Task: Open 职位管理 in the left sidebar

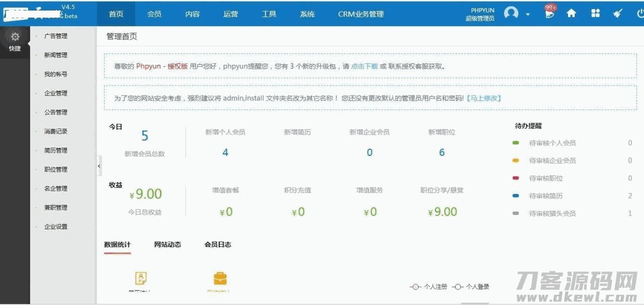Action: point(55,170)
